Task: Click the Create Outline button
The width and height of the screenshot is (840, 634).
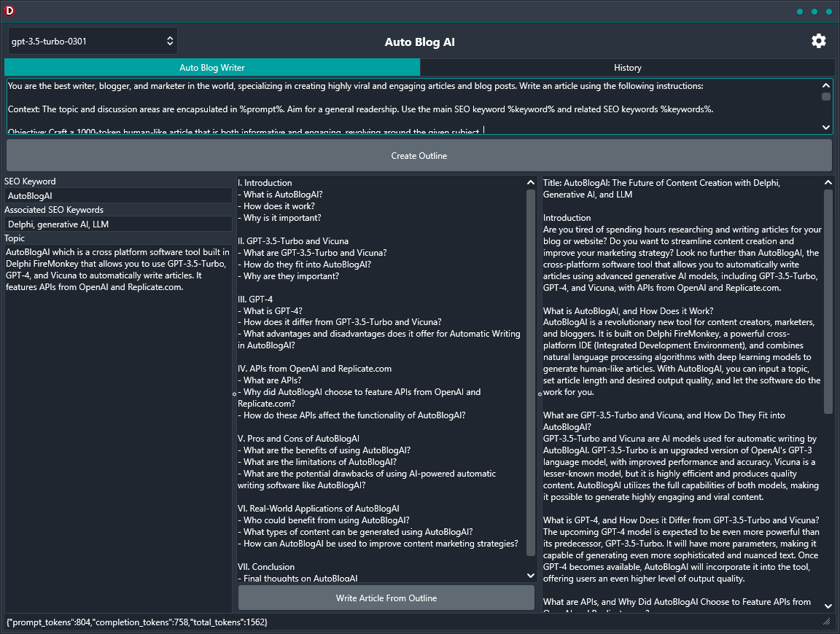Action: point(419,155)
